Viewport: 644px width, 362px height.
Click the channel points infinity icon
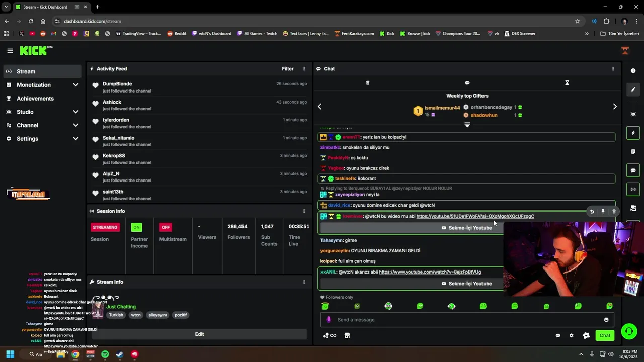point(330,335)
